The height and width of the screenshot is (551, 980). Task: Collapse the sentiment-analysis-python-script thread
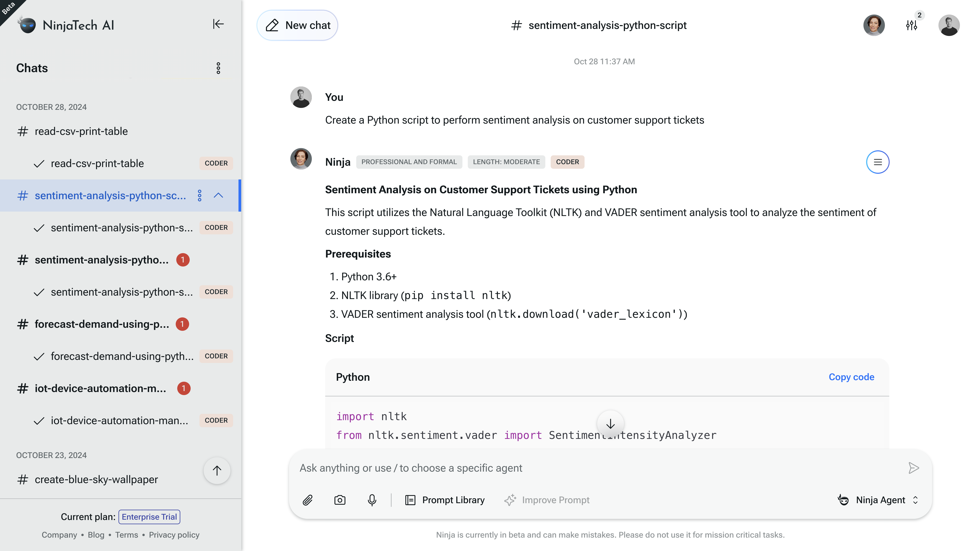coord(218,196)
